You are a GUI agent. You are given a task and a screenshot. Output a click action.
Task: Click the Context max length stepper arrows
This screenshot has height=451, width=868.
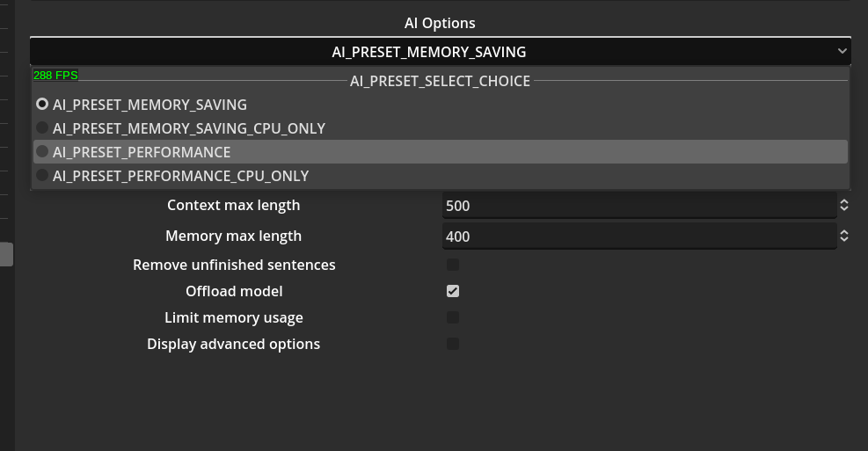[843, 206]
